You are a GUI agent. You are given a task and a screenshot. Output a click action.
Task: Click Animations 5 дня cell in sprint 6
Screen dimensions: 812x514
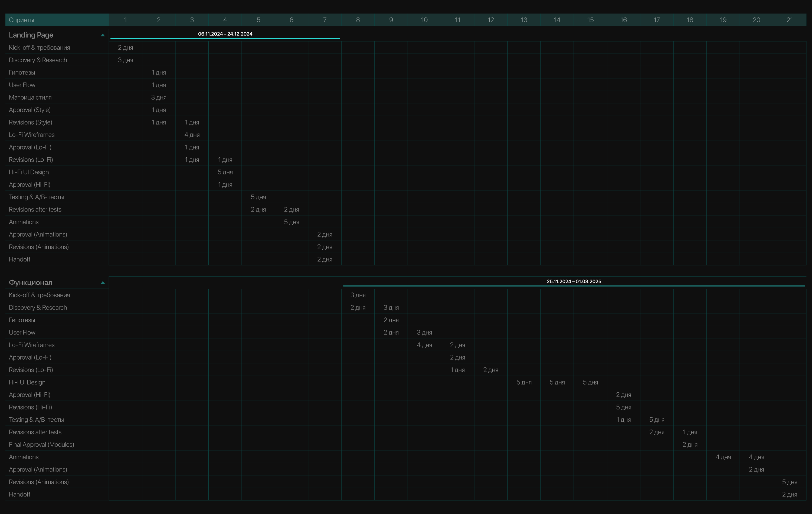tap(292, 222)
